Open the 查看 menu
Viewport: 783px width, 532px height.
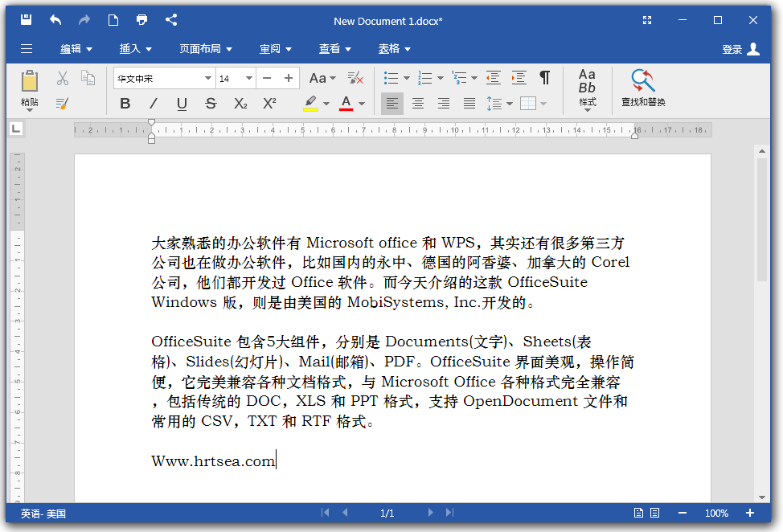[334, 49]
